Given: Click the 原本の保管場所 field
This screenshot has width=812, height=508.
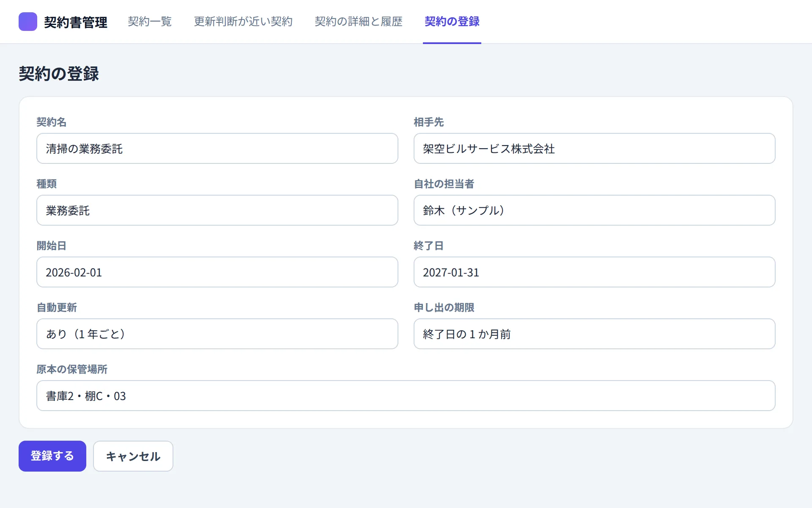Looking at the screenshot, I should (x=406, y=396).
